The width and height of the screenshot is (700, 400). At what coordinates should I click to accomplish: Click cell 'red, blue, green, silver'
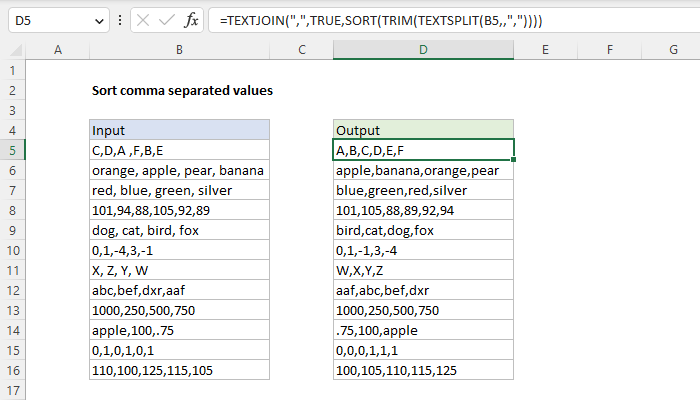point(179,190)
